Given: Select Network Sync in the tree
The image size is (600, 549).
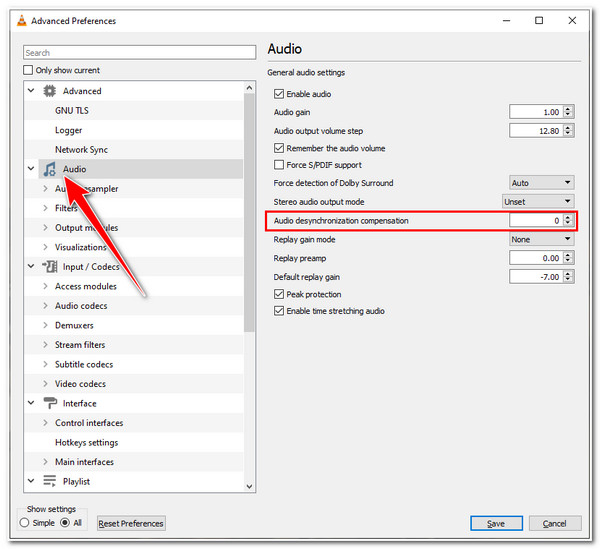Looking at the screenshot, I should coord(81,150).
